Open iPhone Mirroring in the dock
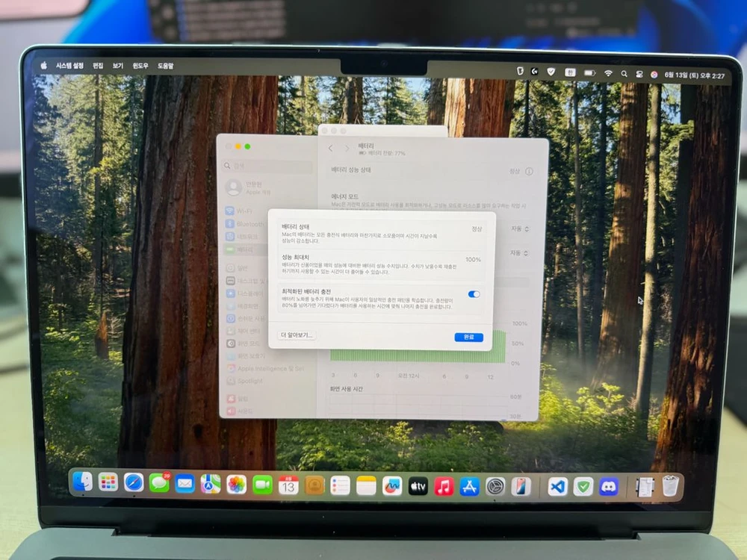Viewport: 747px width, 560px height. (521, 486)
